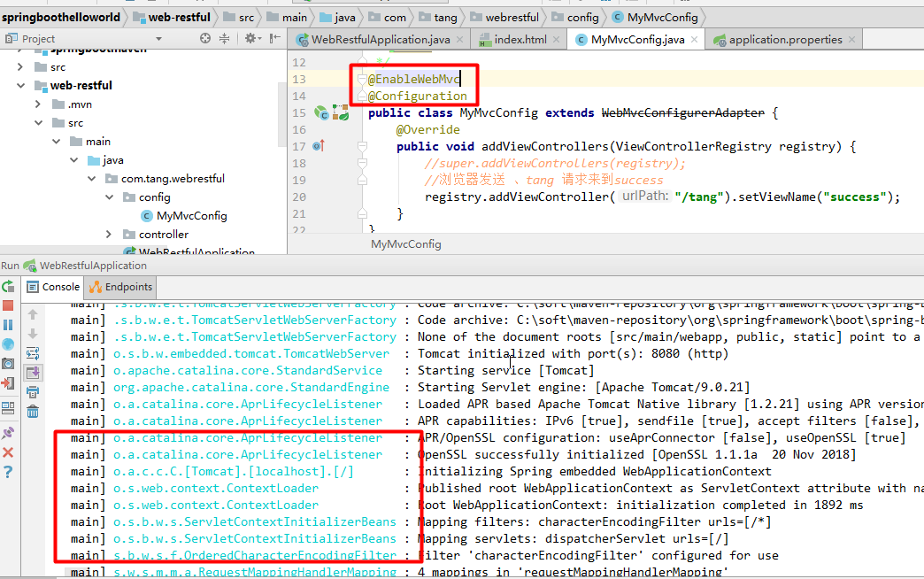Pause program output in the Run panel
This screenshot has height=579, width=924.
click(8, 325)
